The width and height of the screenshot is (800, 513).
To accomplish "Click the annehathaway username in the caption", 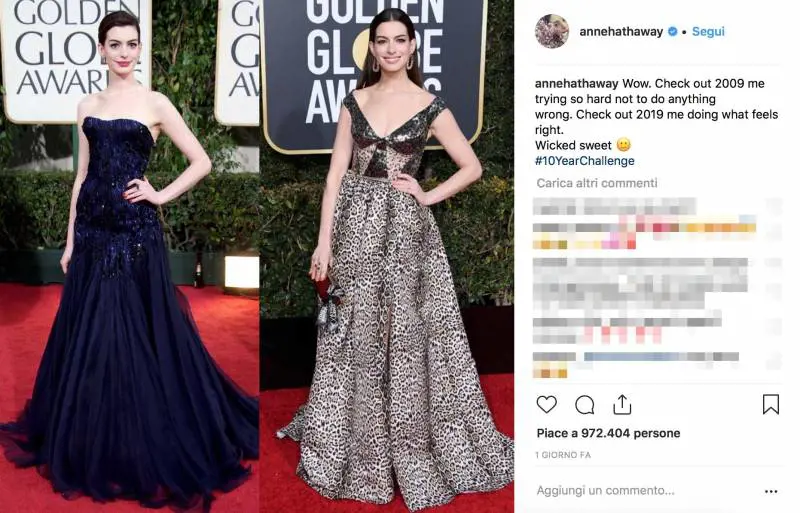I will [577, 83].
